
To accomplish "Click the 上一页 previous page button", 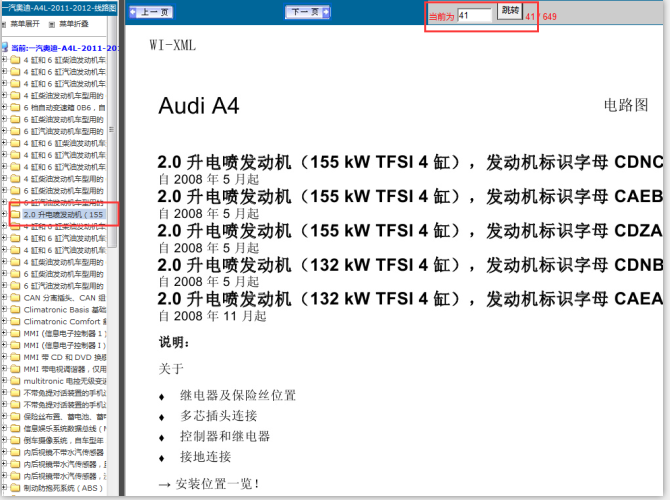I will pyautogui.click(x=151, y=12).
